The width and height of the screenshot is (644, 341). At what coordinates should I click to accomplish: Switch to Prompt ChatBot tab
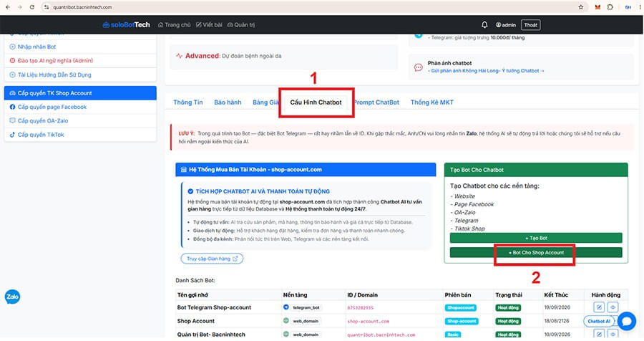click(x=376, y=102)
